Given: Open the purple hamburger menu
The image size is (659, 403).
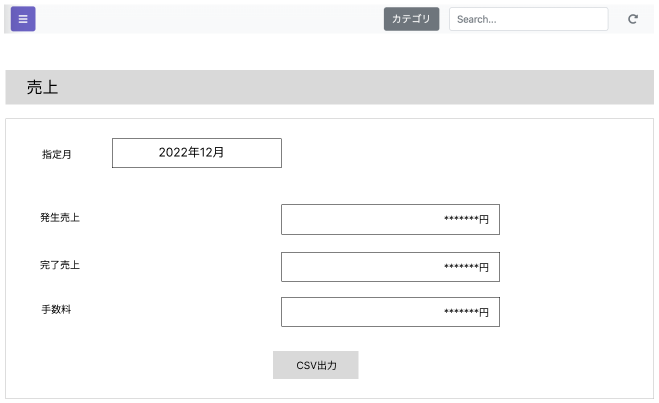Looking at the screenshot, I should coord(23,19).
